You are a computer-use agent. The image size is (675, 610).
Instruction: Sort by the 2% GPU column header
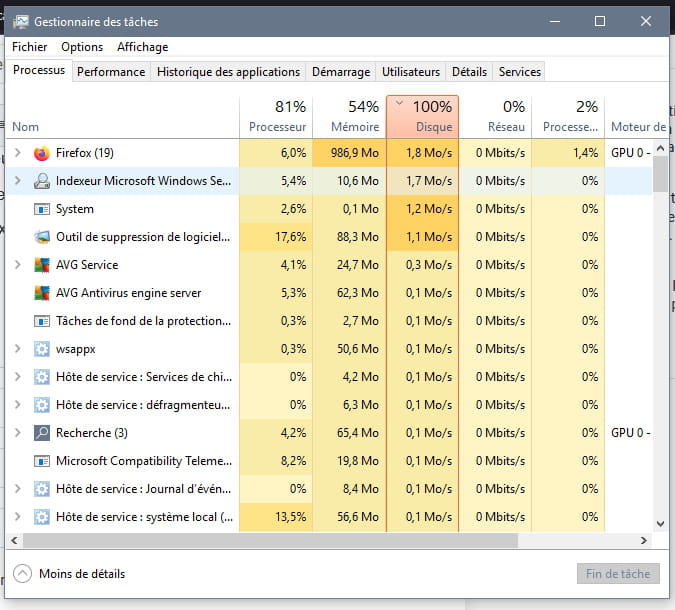pos(568,117)
